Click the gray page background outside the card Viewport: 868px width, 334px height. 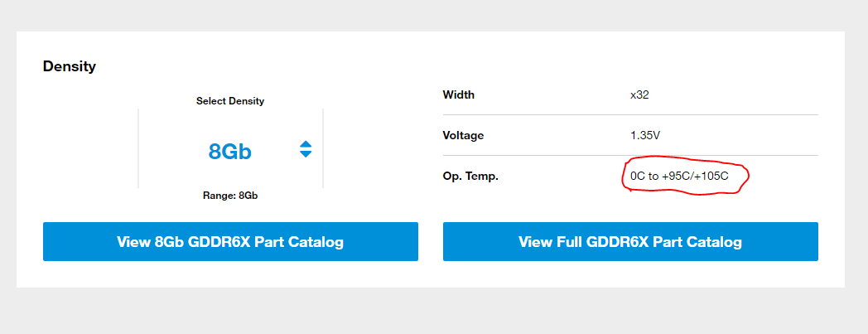pyautogui.click(x=434, y=310)
